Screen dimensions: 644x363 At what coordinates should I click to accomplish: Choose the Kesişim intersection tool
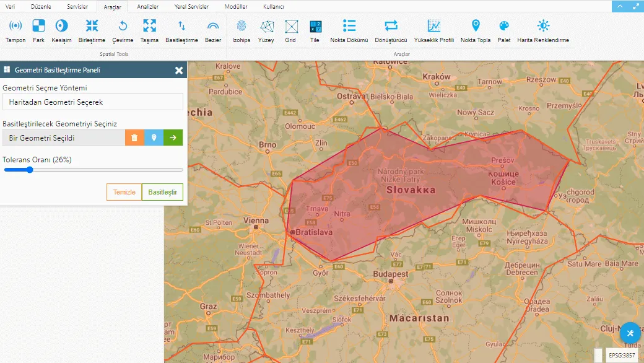point(61,31)
